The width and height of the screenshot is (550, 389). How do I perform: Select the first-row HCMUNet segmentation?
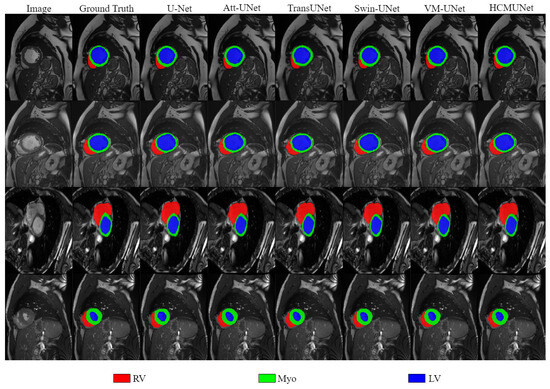pyautogui.click(x=512, y=58)
